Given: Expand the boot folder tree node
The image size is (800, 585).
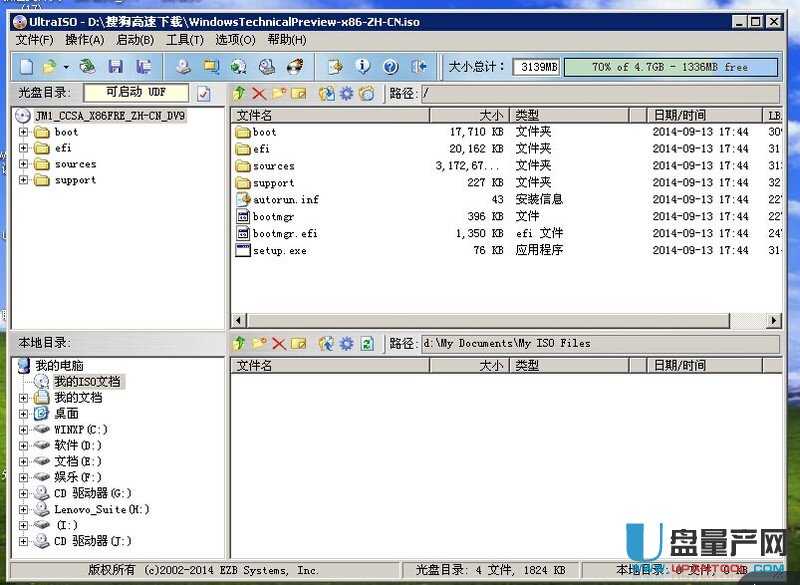Looking at the screenshot, I should tap(24, 132).
